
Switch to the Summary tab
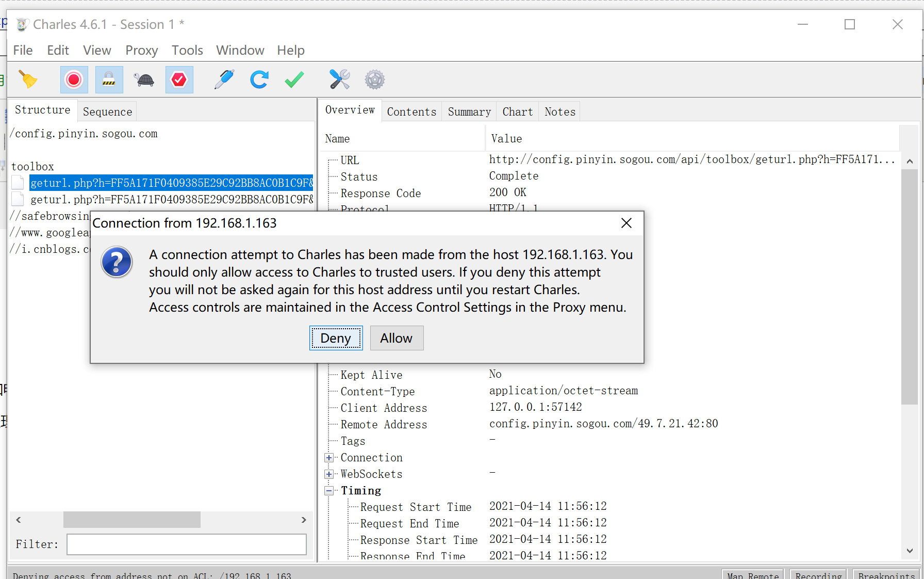[469, 111]
